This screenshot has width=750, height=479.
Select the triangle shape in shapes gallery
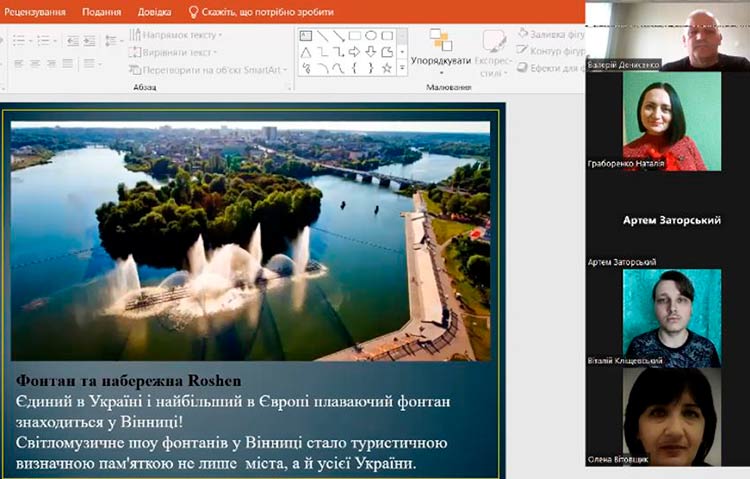(x=306, y=52)
